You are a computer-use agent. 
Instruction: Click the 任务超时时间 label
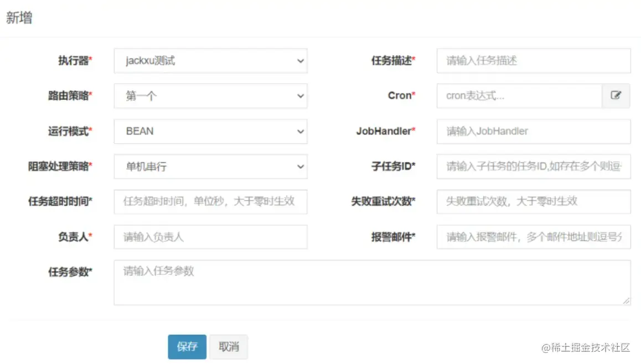(60, 201)
